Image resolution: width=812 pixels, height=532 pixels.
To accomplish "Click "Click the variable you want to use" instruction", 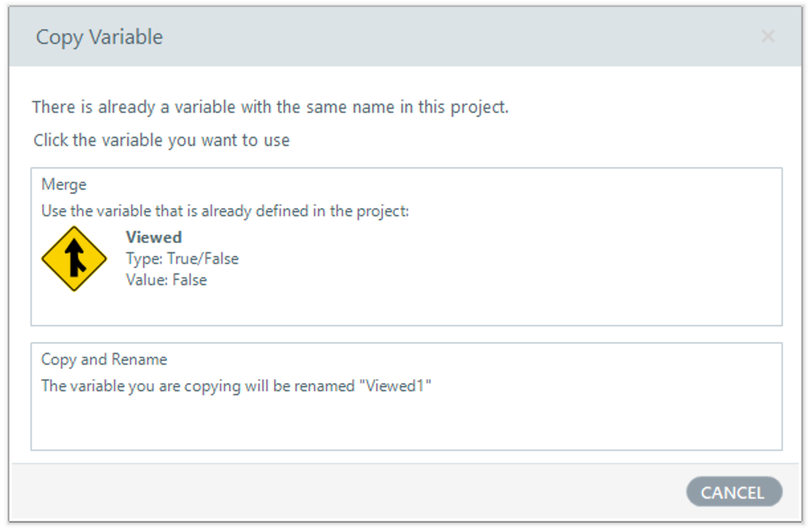I will (x=161, y=140).
